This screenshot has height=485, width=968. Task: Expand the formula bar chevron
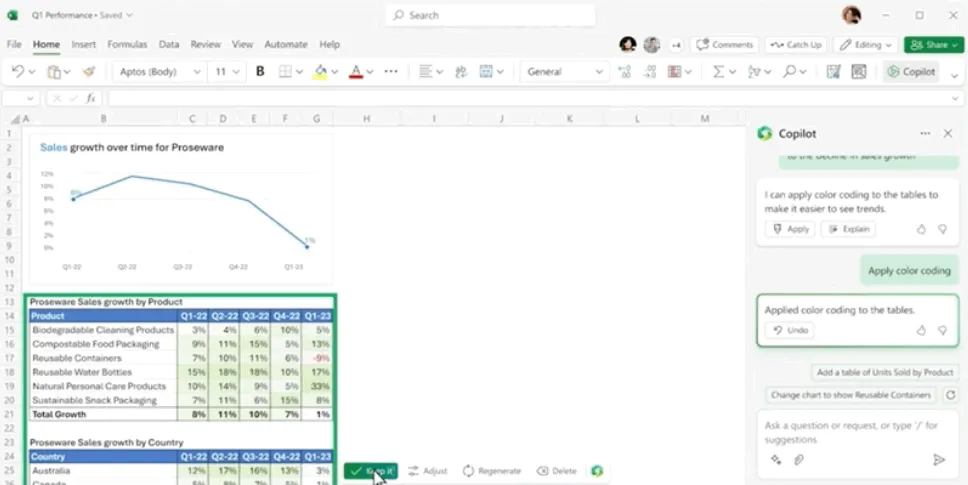point(956,98)
